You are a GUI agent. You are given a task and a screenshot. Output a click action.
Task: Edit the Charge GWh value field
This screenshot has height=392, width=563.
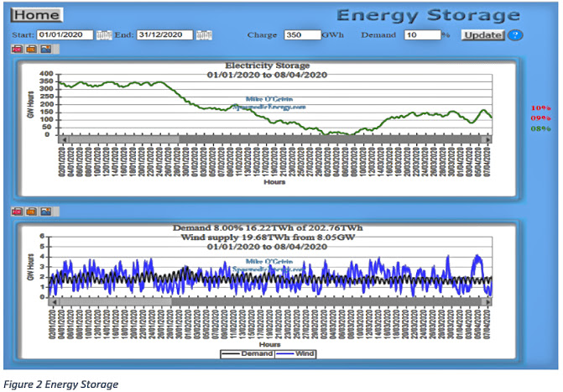click(302, 35)
